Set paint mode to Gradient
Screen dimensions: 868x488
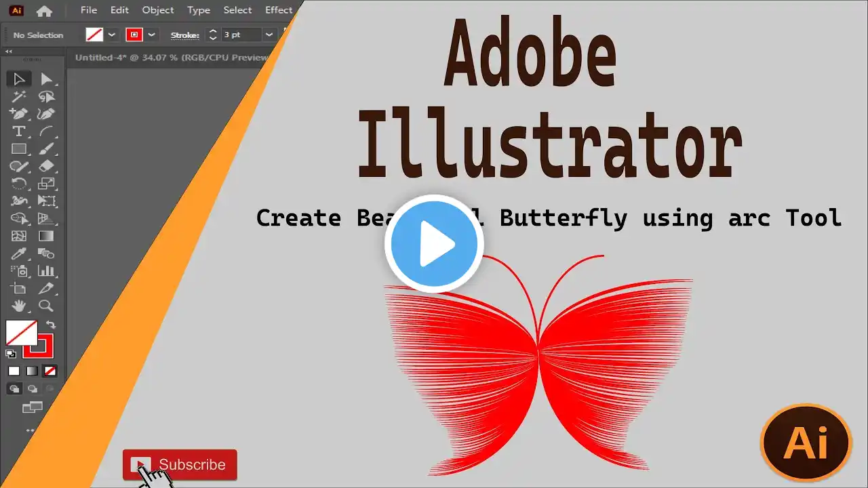[32, 371]
